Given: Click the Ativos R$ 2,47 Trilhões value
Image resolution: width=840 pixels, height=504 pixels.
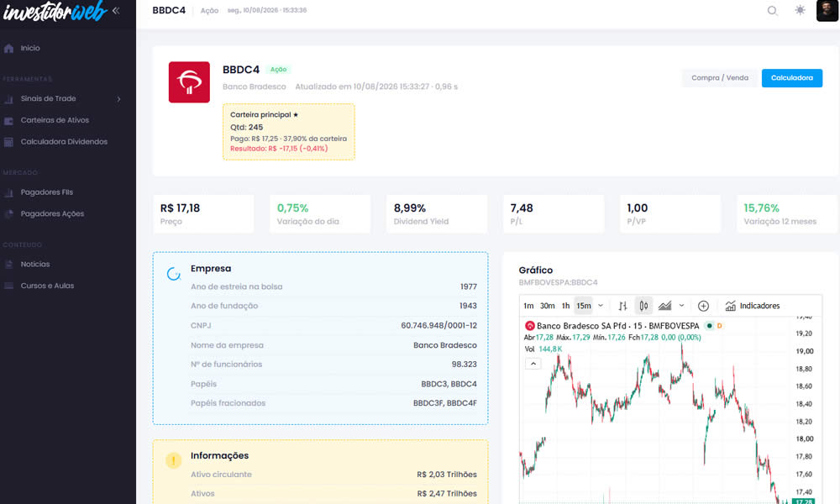Looking at the screenshot, I should (447, 494).
